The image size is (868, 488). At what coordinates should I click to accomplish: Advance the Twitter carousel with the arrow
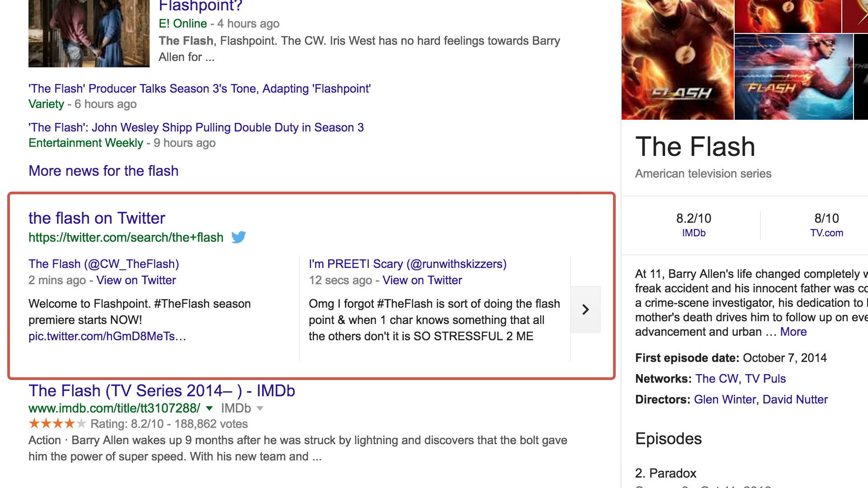(585, 310)
